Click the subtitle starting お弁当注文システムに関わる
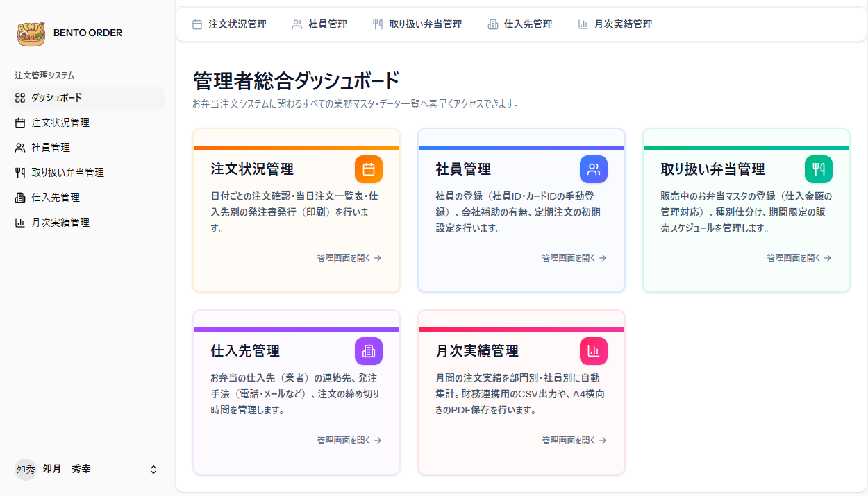The image size is (868, 496). click(x=356, y=105)
